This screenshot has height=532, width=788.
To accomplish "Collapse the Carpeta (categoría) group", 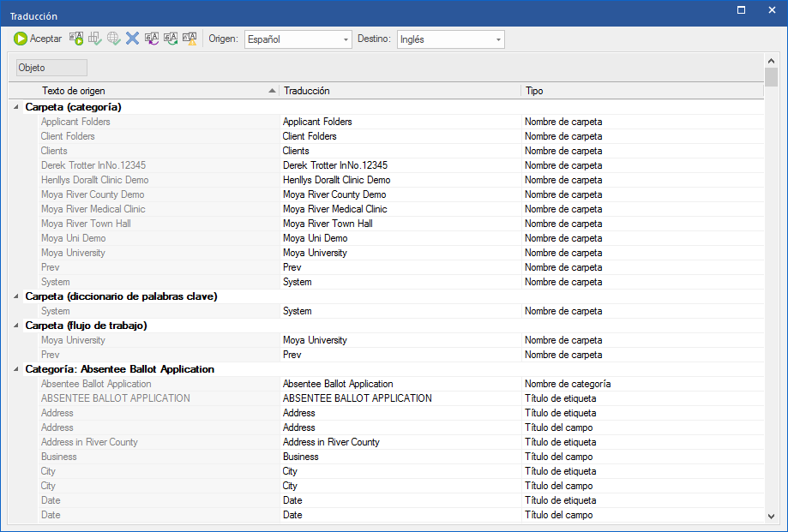I will (16, 107).
